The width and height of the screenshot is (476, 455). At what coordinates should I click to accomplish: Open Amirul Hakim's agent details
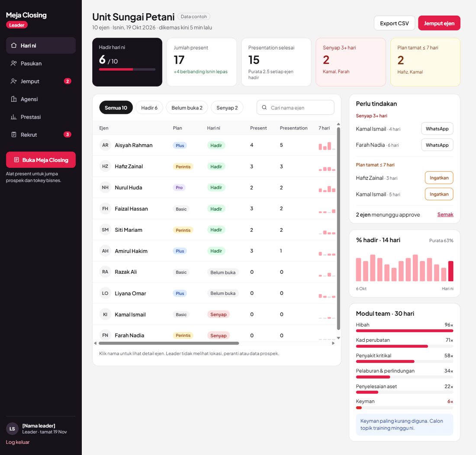pyautogui.click(x=131, y=251)
